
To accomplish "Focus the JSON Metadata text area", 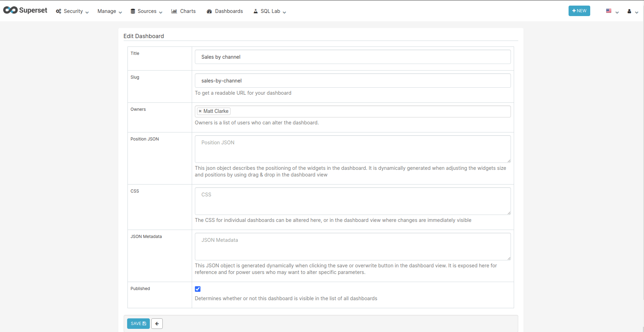I will tap(353, 246).
